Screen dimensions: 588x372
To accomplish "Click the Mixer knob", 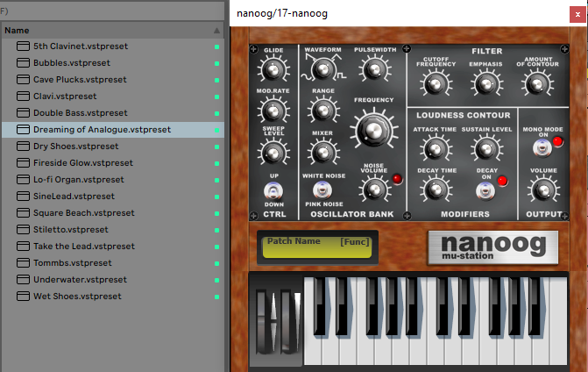I will pos(323,152).
